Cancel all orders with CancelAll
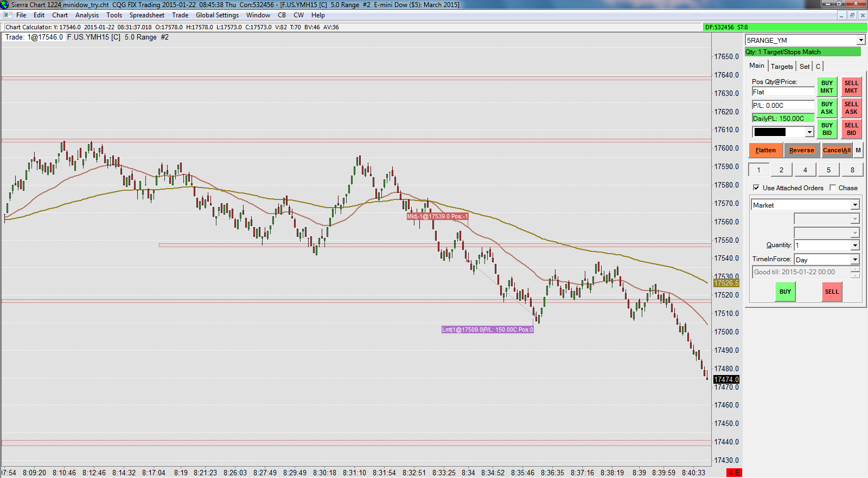The height and width of the screenshot is (478, 868). pos(837,150)
